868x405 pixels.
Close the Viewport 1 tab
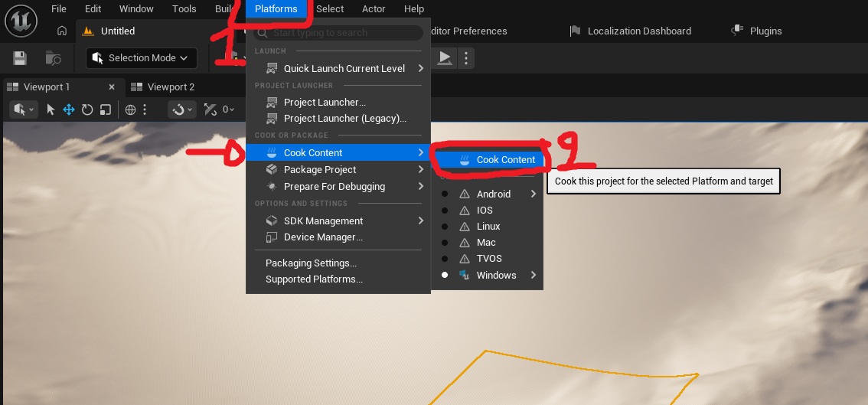112,87
